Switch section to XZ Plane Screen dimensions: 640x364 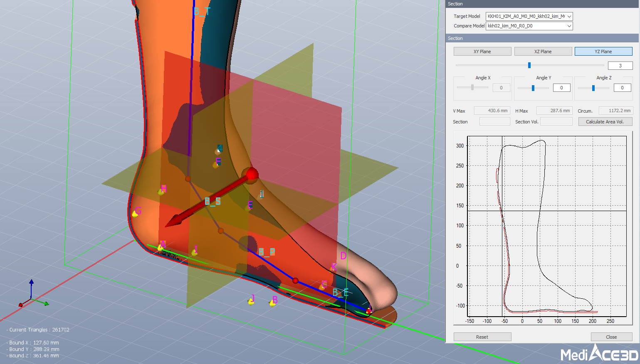click(543, 52)
